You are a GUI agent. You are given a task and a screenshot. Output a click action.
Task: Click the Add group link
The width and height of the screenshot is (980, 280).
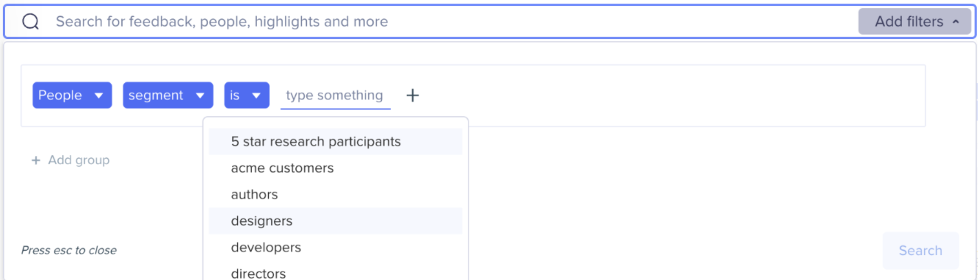[x=79, y=160]
